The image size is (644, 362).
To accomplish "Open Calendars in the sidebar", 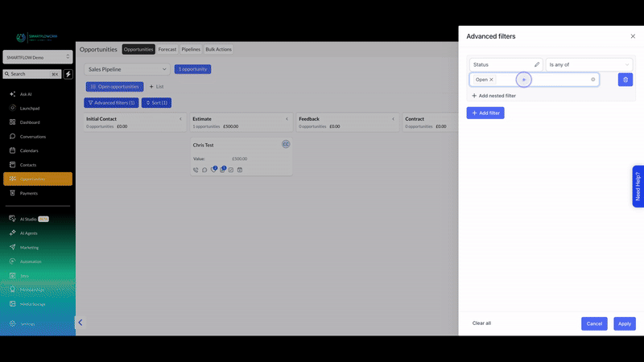I will tap(29, 150).
